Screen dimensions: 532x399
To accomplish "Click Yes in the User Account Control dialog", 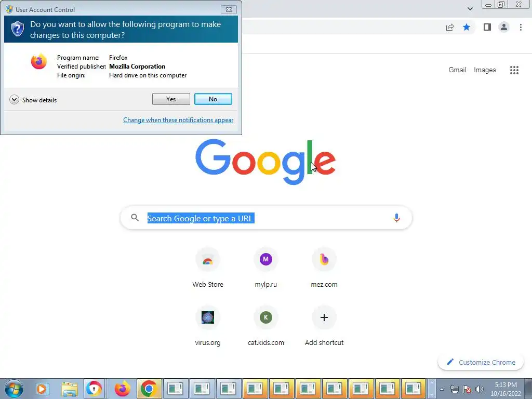I will coord(171,99).
